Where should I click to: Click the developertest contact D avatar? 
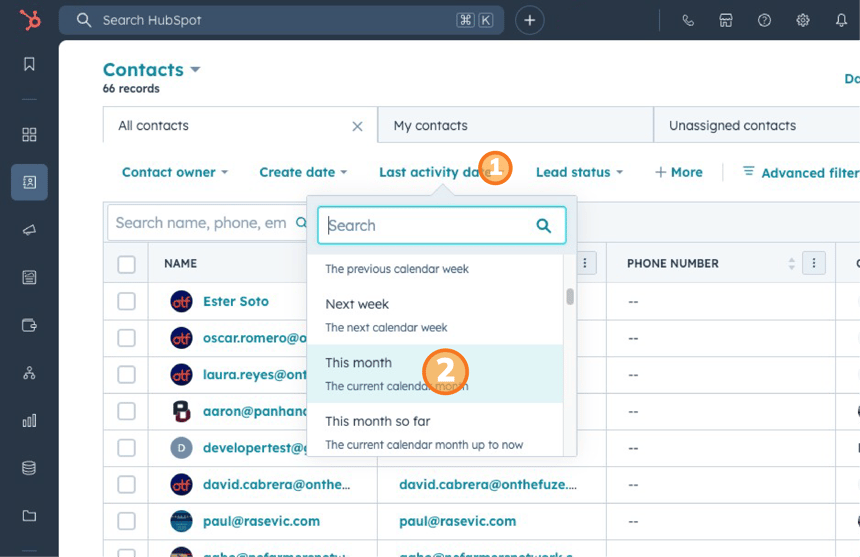tap(181, 448)
